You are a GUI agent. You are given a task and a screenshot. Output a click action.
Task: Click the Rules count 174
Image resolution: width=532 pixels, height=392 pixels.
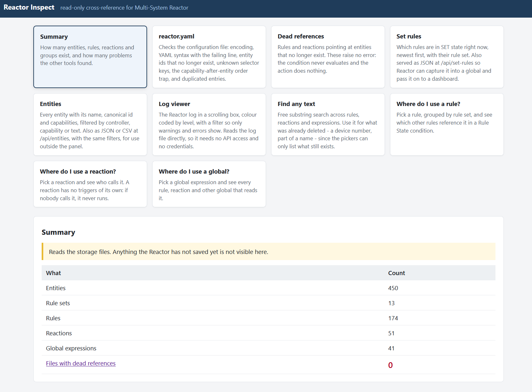393,318
